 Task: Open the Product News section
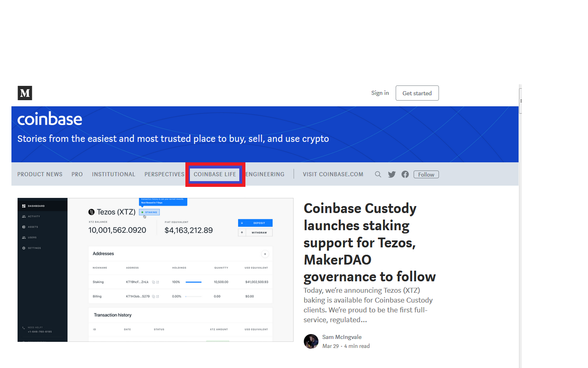40,174
